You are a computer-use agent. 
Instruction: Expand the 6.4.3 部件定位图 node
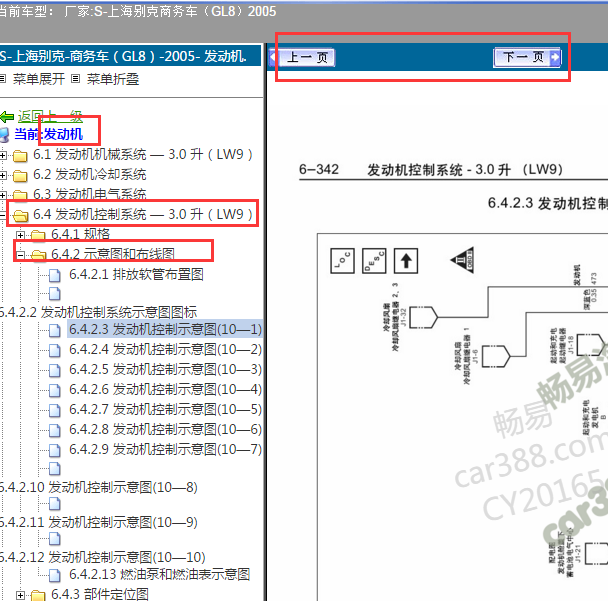pos(21,595)
